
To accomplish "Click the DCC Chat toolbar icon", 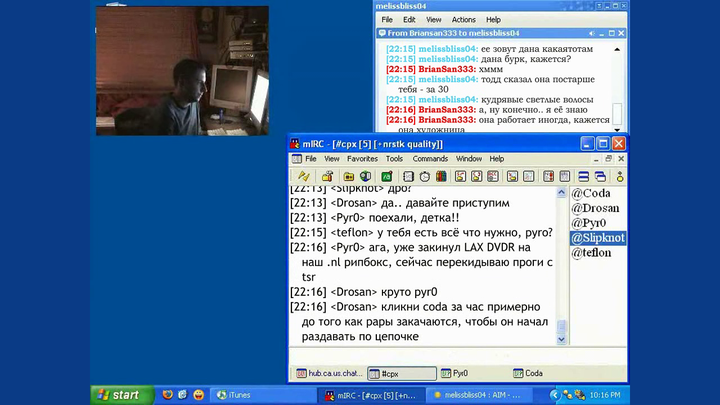I will (477, 176).
